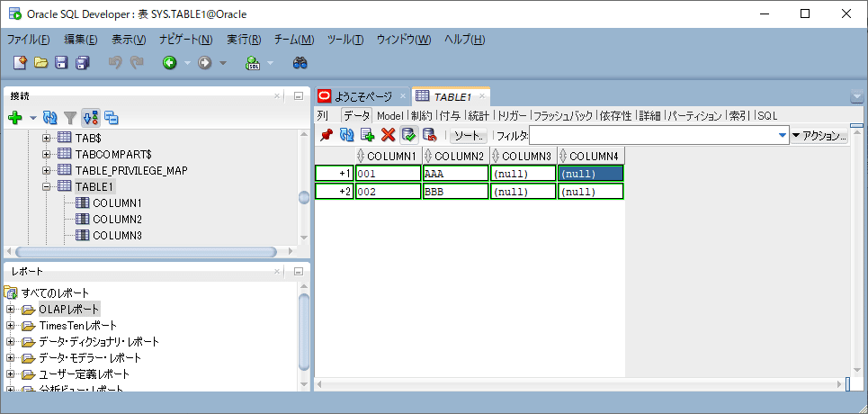The width and height of the screenshot is (868, 414).
Task: Click the COLUMN4 column header
Action: pyautogui.click(x=591, y=156)
